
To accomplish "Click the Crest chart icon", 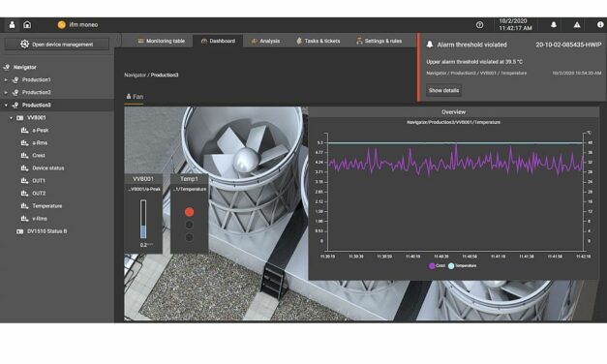I will coord(25,156).
